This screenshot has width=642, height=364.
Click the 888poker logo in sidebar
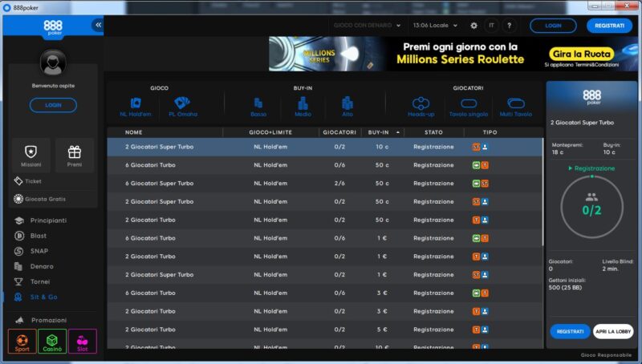[x=53, y=27]
